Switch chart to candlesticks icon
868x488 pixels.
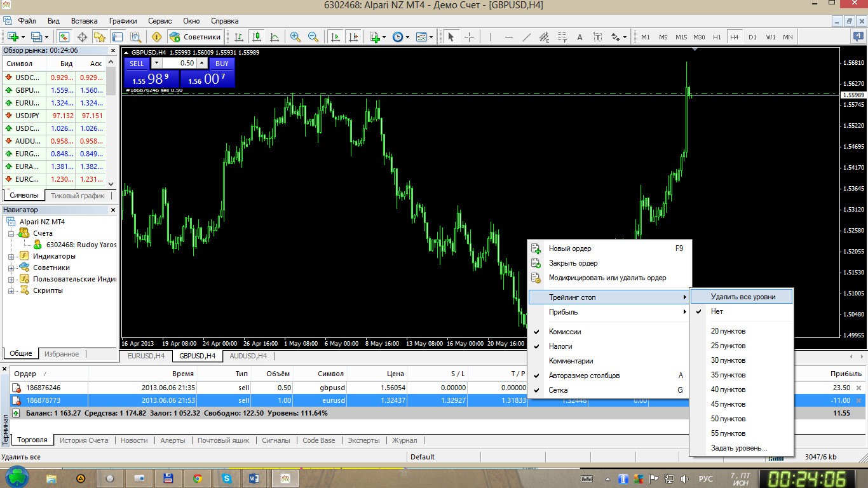tap(257, 37)
